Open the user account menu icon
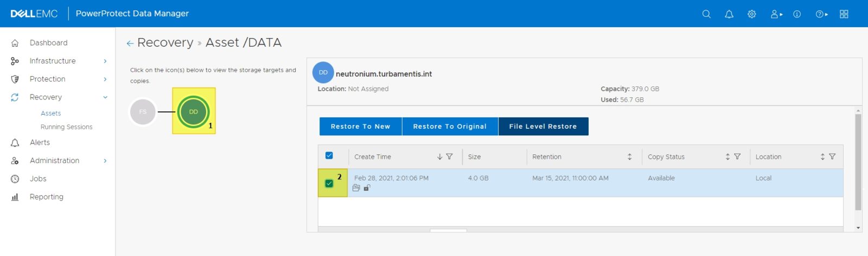The height and width of the screenshot is (256, 868). (x=776, y=14)
